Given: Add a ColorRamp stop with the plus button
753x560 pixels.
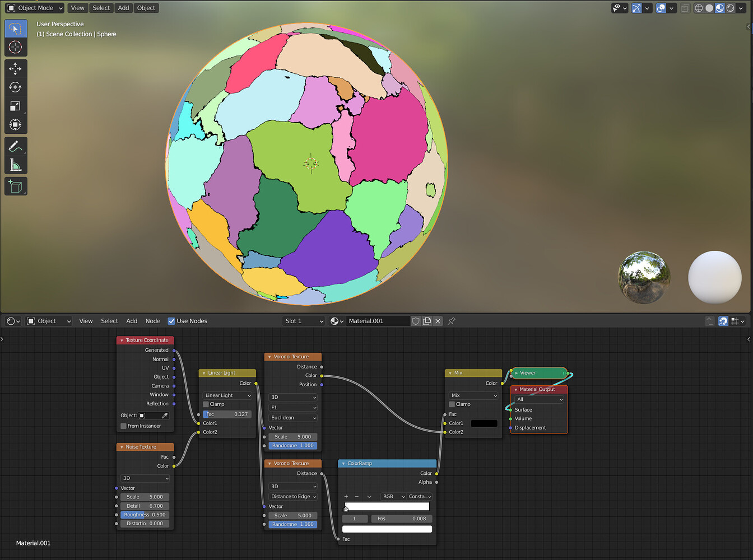Looking at the screenshot, I should point(346,496).
